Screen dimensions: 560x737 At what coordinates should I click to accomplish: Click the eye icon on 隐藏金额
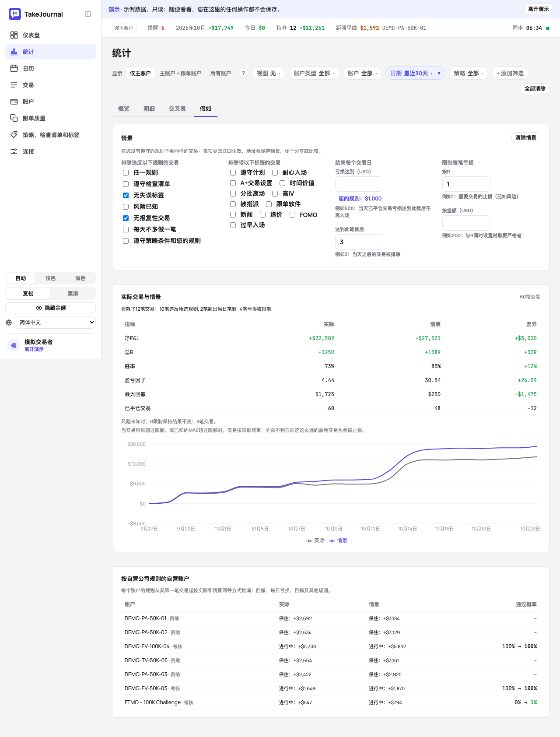click(39, 308)
